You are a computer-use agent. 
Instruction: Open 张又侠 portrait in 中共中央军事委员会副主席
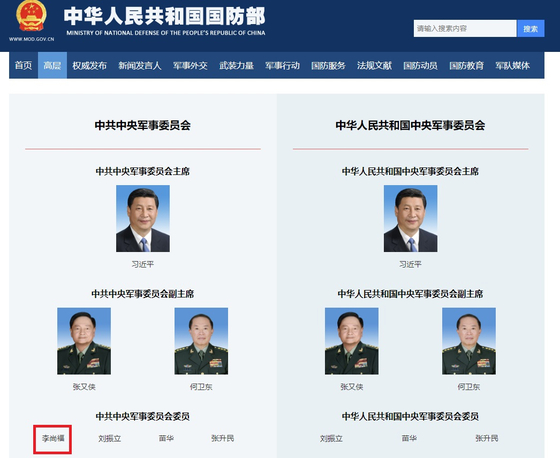tap(84, 341)
